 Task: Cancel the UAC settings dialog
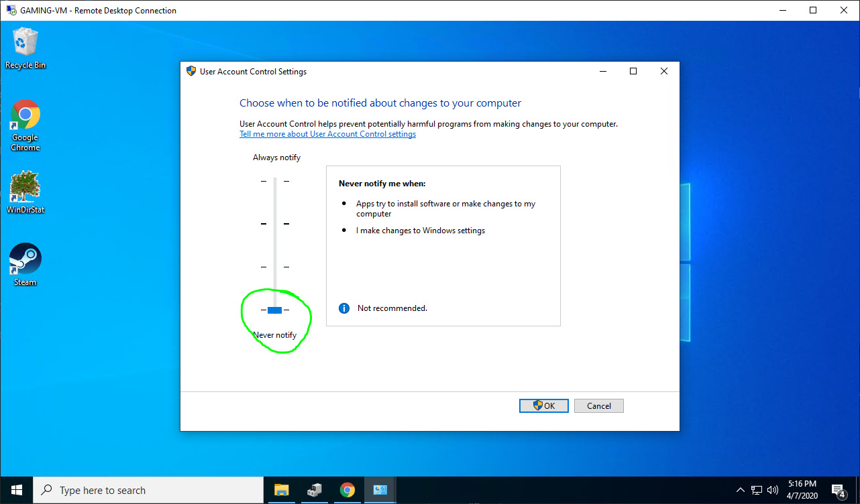pyautogui.click(x=599, y=405)
